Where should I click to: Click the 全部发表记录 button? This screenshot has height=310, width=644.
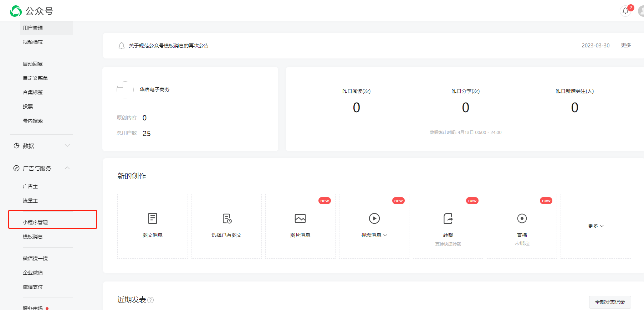click(x=610, y=302)
